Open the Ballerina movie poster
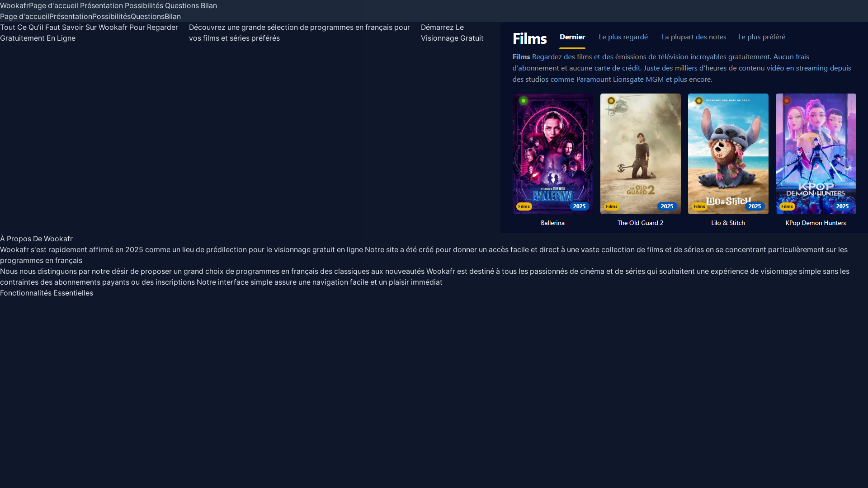This screenshot has height=488, width=868. [x=553, y=154]
